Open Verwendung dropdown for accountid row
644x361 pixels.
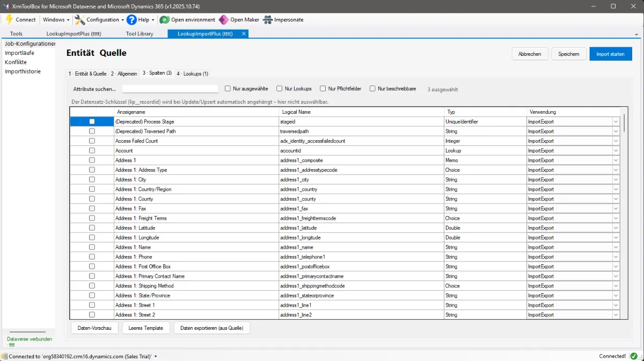616,150
